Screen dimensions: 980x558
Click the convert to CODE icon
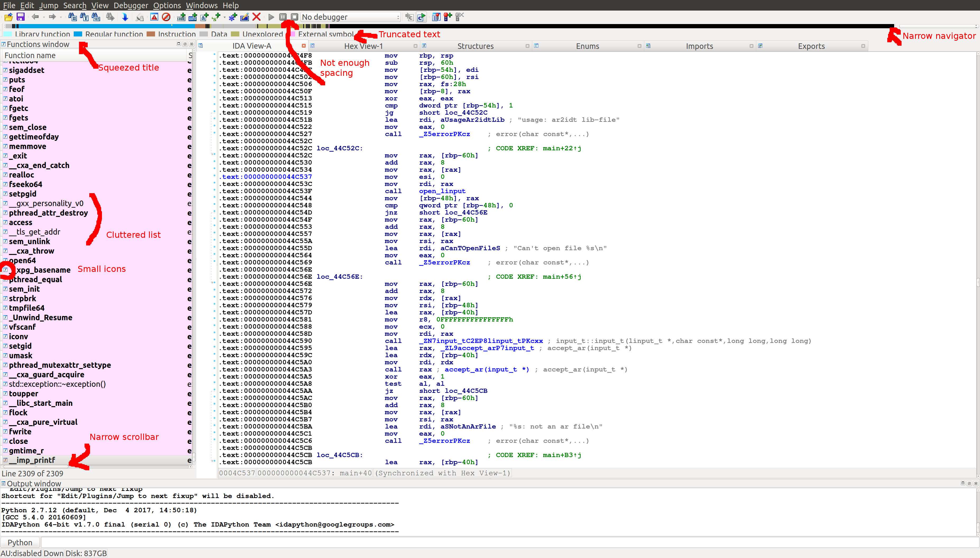tap(181, 17)
